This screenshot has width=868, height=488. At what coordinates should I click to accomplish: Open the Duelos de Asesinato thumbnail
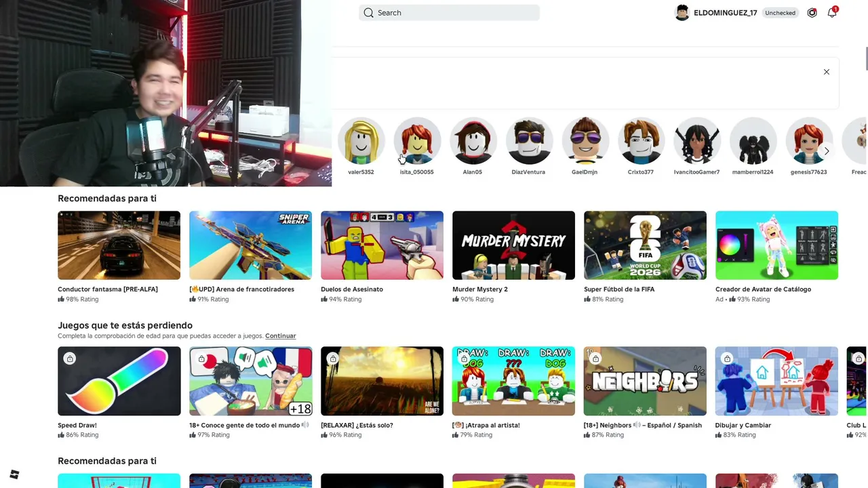click(382, 245)
